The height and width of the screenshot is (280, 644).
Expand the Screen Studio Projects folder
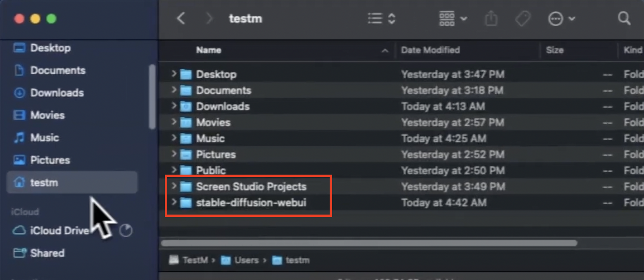pyautogui.click(x=174, y=187)
